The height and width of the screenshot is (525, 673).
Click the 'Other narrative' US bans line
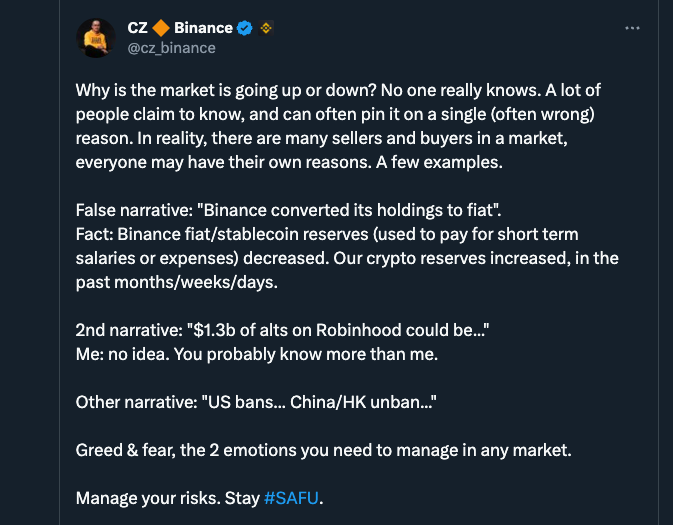tap(256, 402)
